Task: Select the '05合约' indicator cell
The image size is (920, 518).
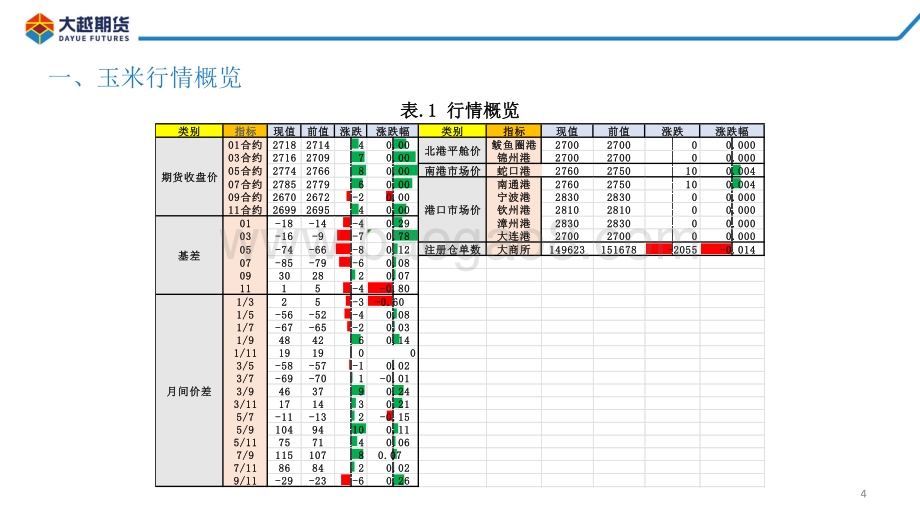Action: [245, 171]
